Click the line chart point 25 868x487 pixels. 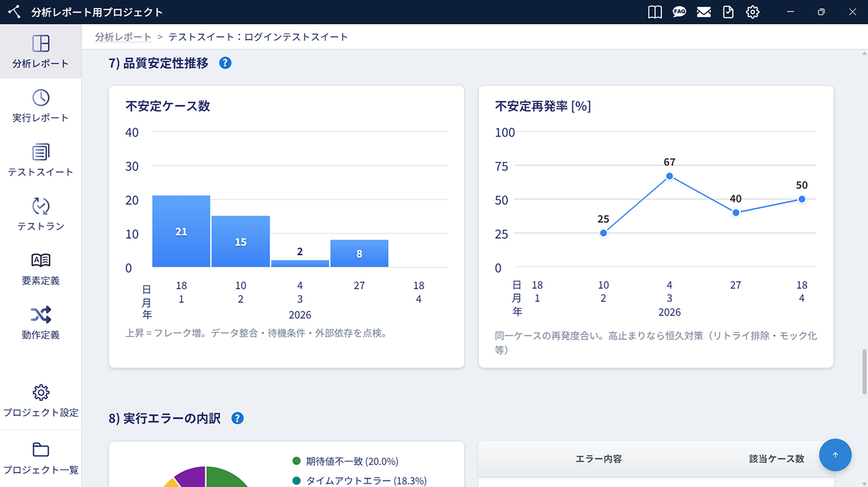603,233
